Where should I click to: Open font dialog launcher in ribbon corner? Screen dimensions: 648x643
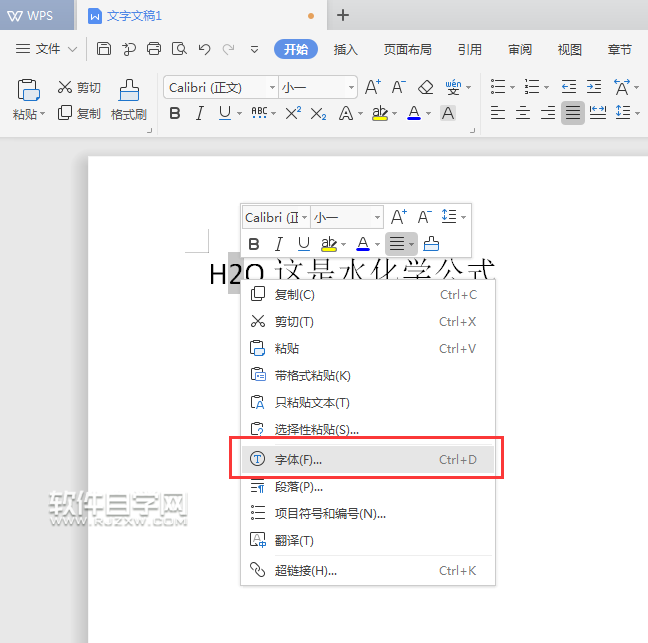pyautogui.click(x=472, y=131)
